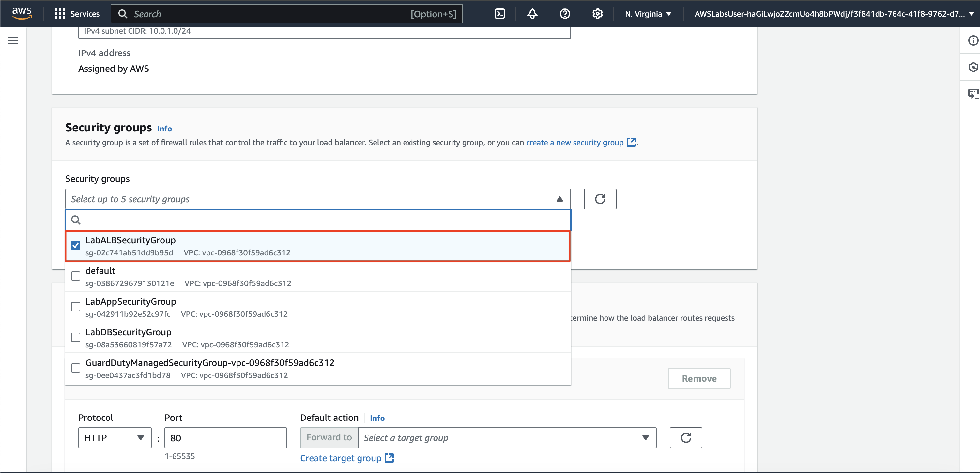Click the Port input field
Image resolution: width=980 pixels, height=473 pixels.
[x=226, y=438]
